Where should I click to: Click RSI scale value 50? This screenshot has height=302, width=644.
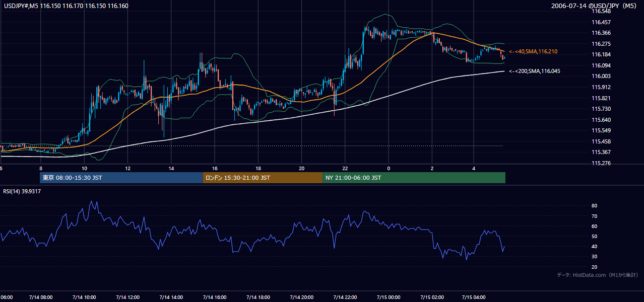coord(595,236)
